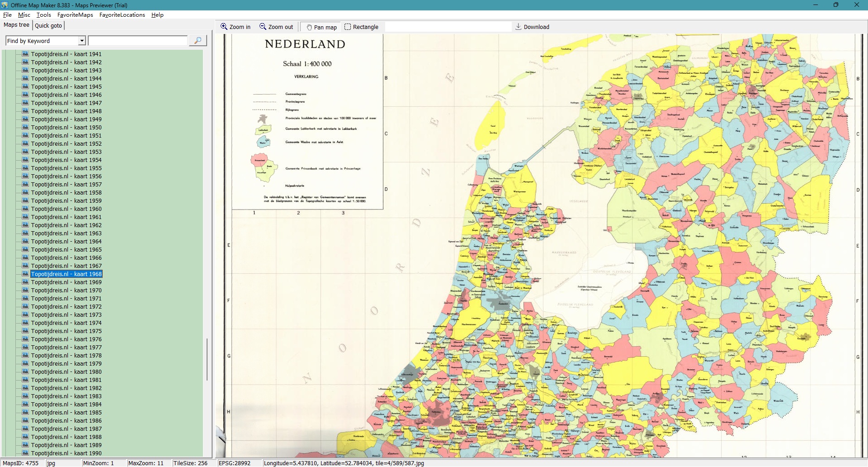Screen dimensions: 868x467
Task: Open the Find by Keyword dropdown
Action: (82, 41)
